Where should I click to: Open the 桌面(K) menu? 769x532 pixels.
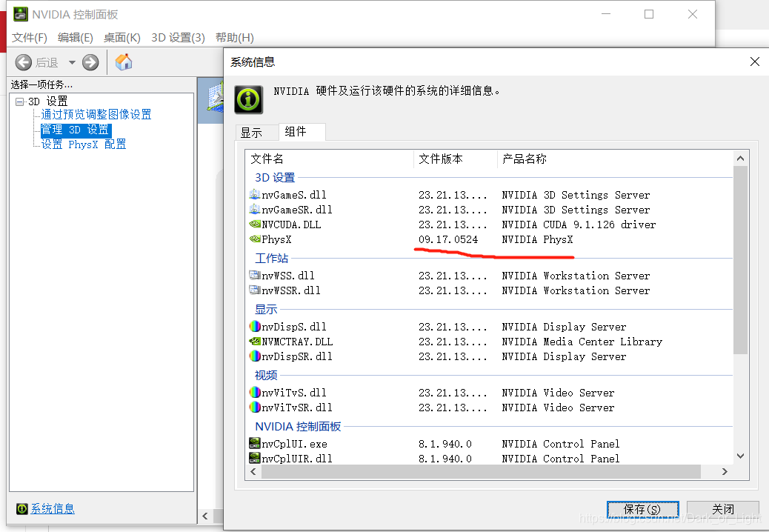pos(121,38)
